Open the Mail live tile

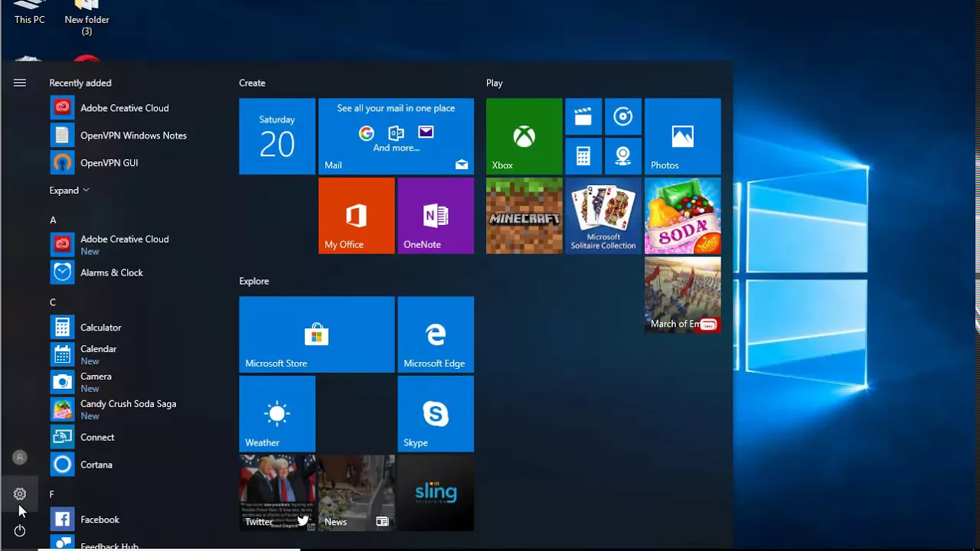(396, 136)
